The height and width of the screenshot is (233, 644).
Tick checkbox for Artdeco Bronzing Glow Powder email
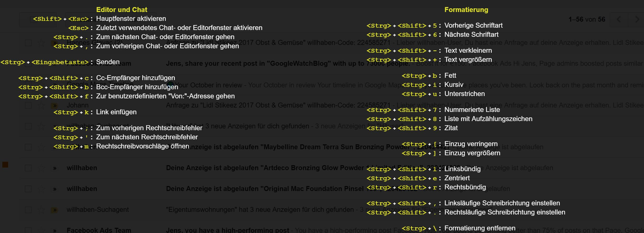[x=28, y=168]
